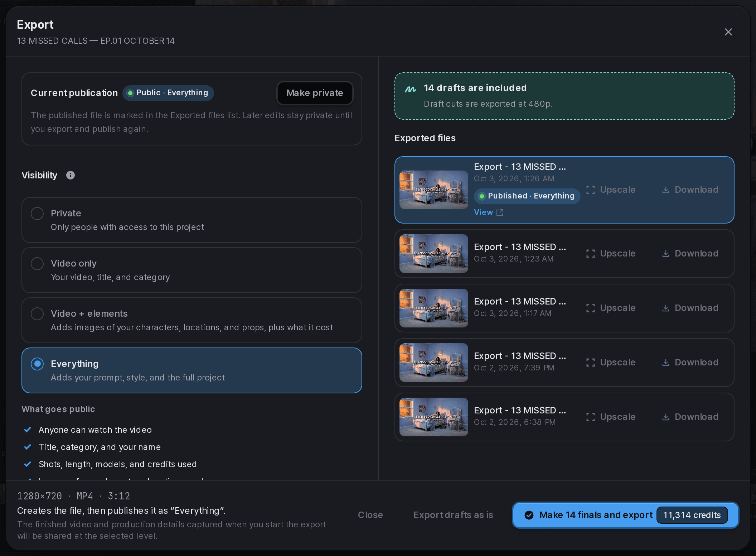Click the 'Current publication' label
Image resolution: width=756 pixels, height=556 pixels.
point(74,93)
